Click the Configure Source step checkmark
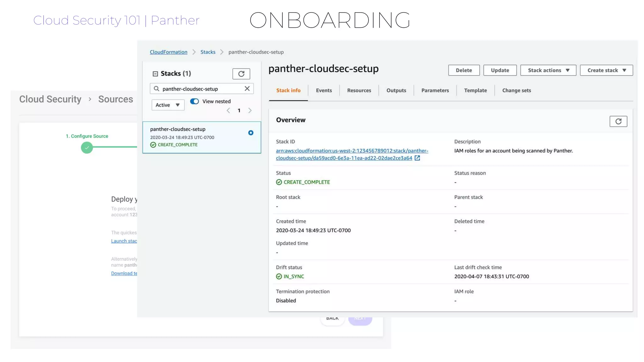This screenshot has width=644, height=362. tap(87, 147)
